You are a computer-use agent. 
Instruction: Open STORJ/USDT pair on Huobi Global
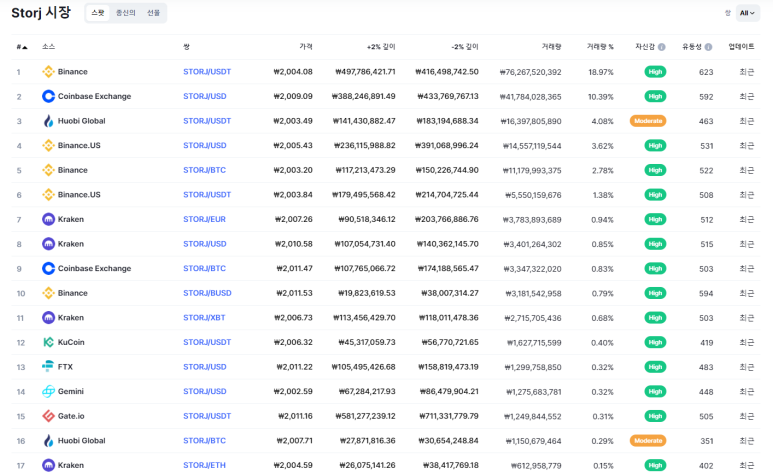[207, 121]
